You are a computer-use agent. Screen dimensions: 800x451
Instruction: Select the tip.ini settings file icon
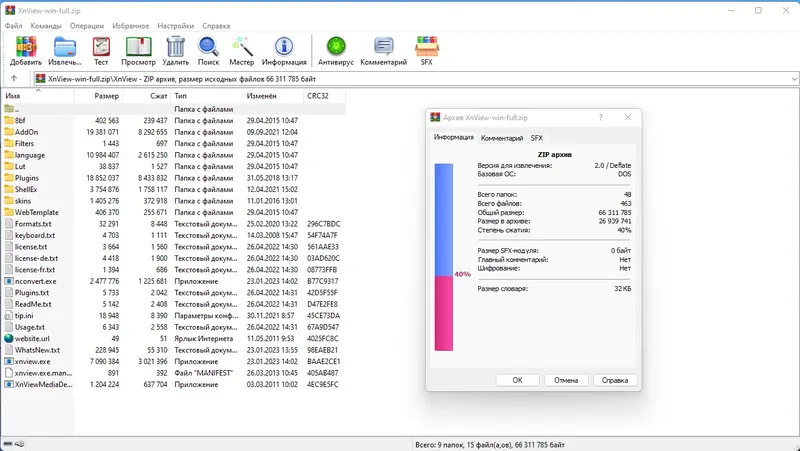9,315
